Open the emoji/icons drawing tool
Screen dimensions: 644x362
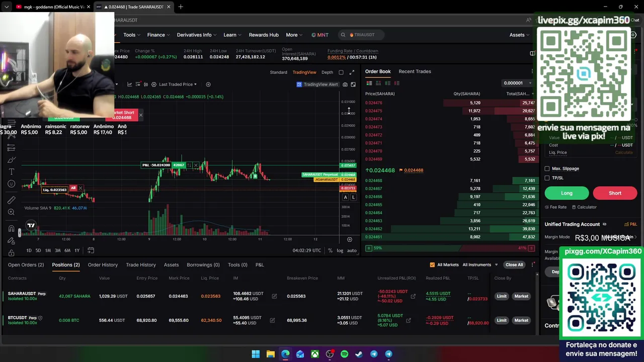(x=11, y=184)
